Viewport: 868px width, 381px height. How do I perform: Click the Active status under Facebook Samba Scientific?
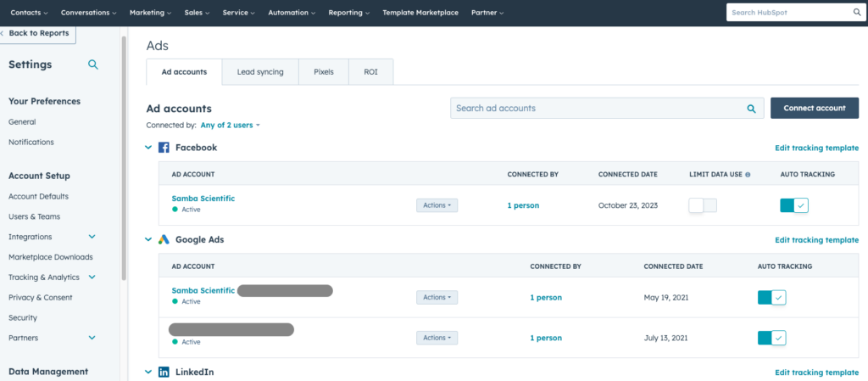(x=186, y=210)
